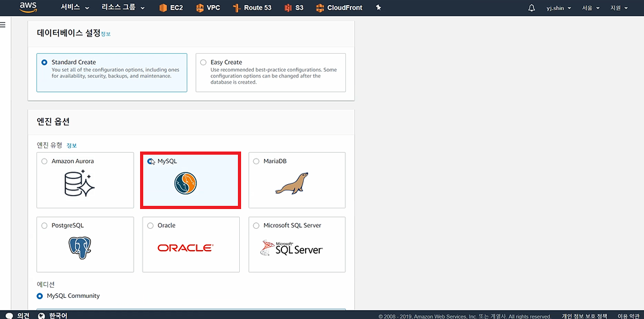Open the VPC service shortcut
Screen dimensions: 644x319
(207, 8)
